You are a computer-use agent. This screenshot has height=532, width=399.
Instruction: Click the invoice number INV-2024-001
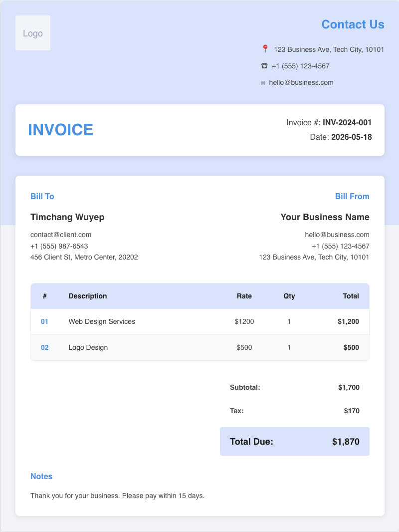click(x=347, y=122)
